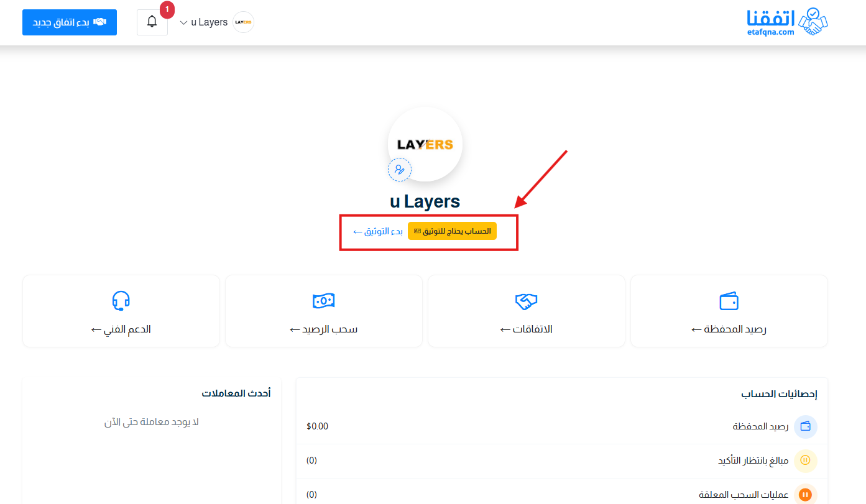Click the yellow account needs verification badge

click(x=452, y=231)
